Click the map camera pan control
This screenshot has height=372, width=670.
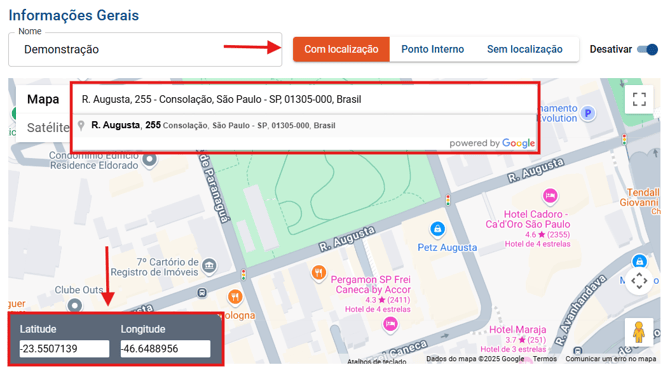tap(639, 281)
